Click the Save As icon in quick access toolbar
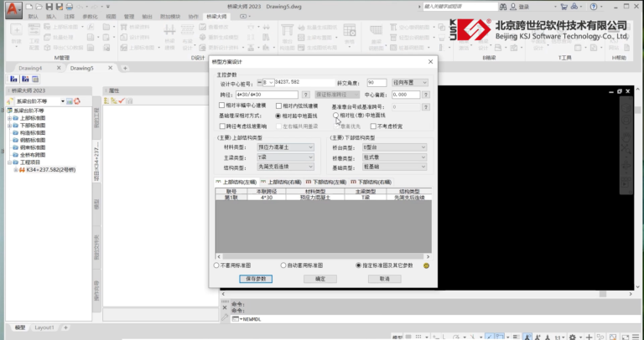 [x=60, y=7]
